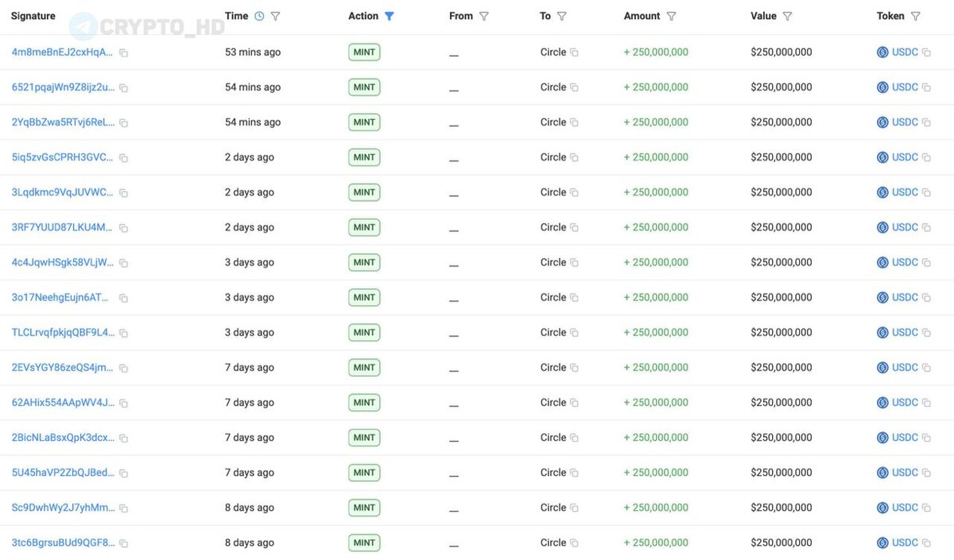The image size is (954, 560).
Task: Click MINT badge in row 3tc6BgrsuBUd9QGF8
Action: (x=364, y=543)
